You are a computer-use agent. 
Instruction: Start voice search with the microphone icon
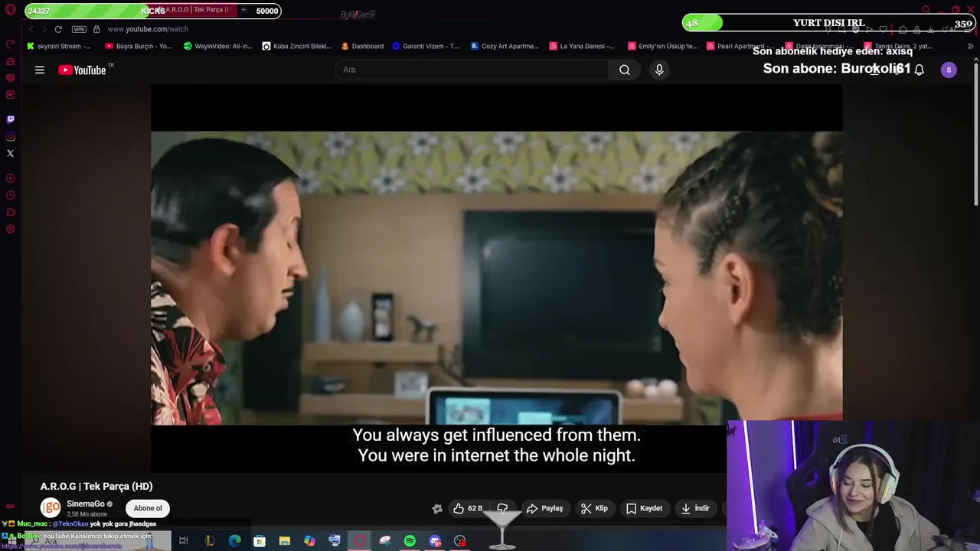[x=659, y=70]
